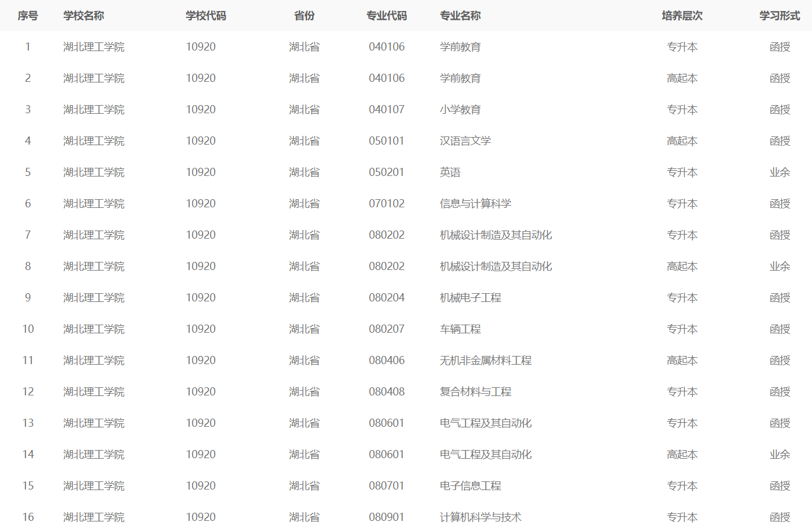
Task: Select the 信息与计算科学 major cell
Action: (475, 204)
